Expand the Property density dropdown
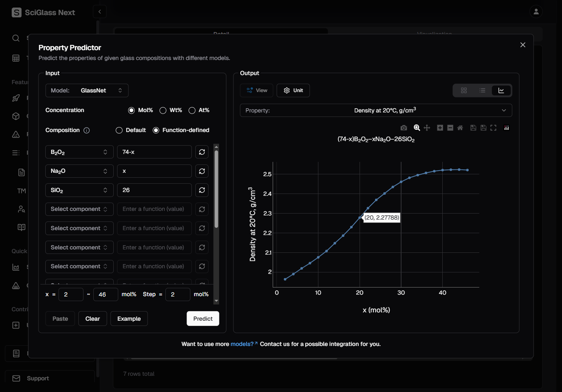The image size is (562, 392). [x=376, y=111]
